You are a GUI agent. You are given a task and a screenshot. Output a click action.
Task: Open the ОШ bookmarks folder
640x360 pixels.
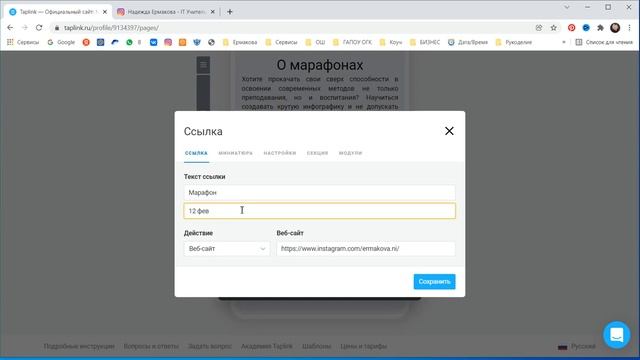pos(316,42)
